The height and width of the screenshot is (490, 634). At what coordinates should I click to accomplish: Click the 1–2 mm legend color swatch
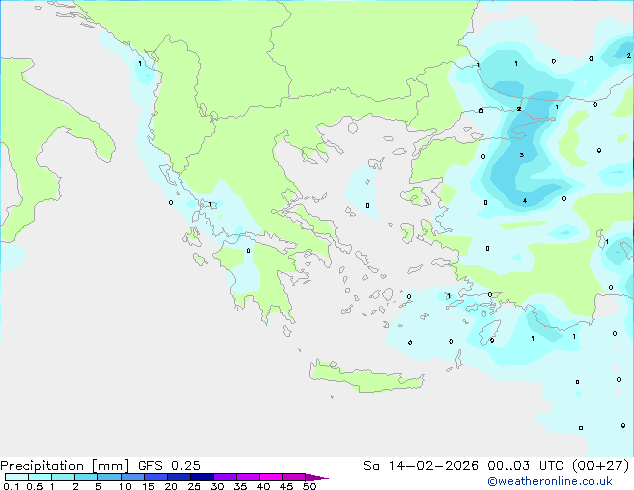63,477
